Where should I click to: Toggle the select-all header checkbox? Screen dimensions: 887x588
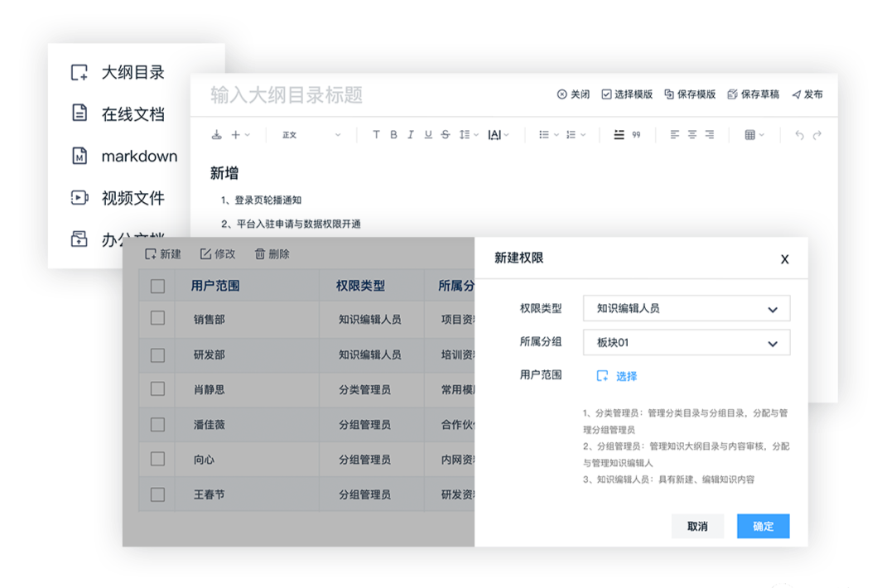coord(157,287)
